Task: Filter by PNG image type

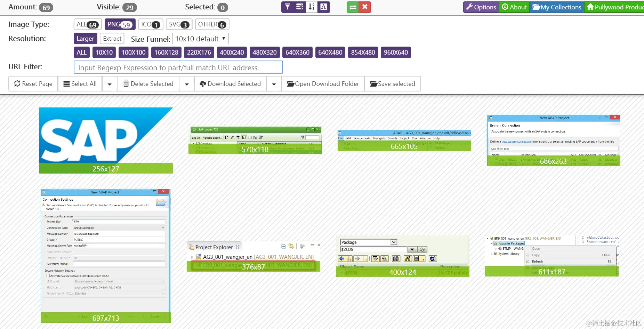Action: tap(120, 24)
